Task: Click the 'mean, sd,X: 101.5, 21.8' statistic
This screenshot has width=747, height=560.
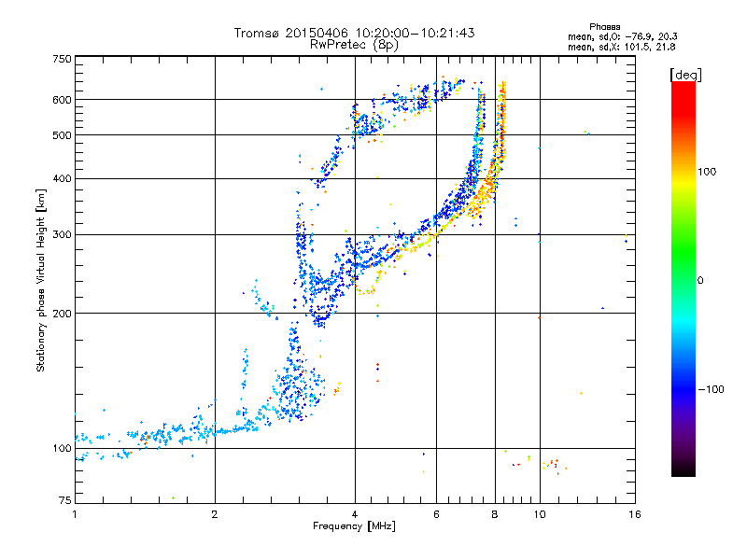Action: pos(621,47)
